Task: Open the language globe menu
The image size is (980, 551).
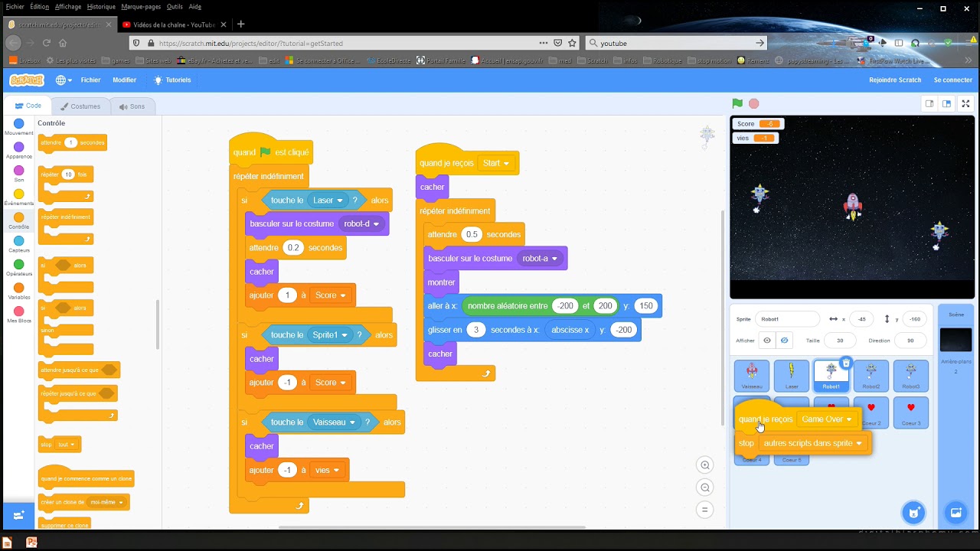Action: pos(64,80)
